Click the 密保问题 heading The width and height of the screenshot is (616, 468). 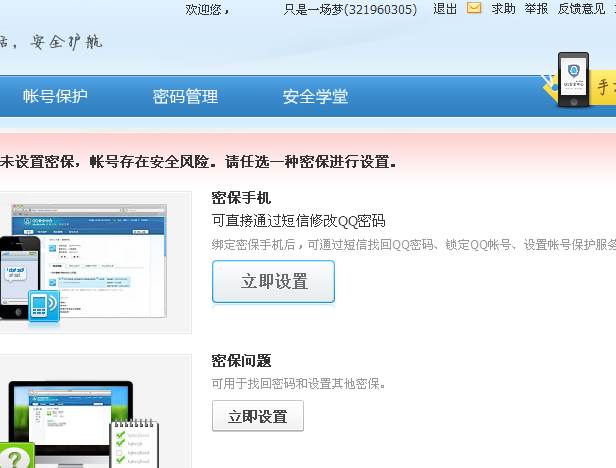(241, 360)
